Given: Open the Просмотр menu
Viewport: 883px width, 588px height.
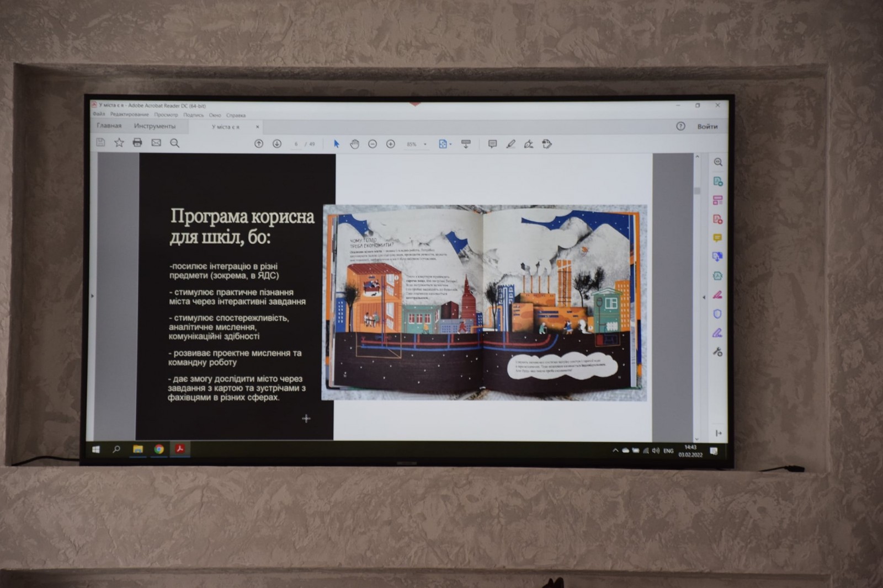Looking at the screenshot, I should [x=166, y=115].
